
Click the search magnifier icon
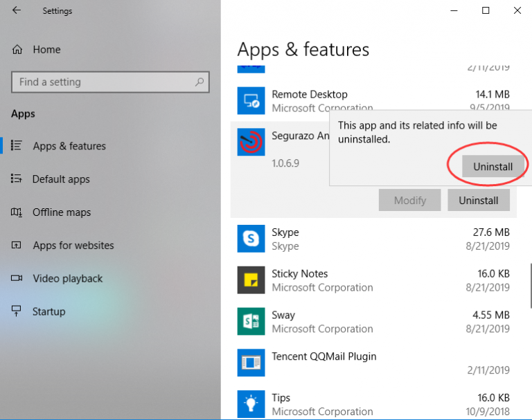[199, 82]
